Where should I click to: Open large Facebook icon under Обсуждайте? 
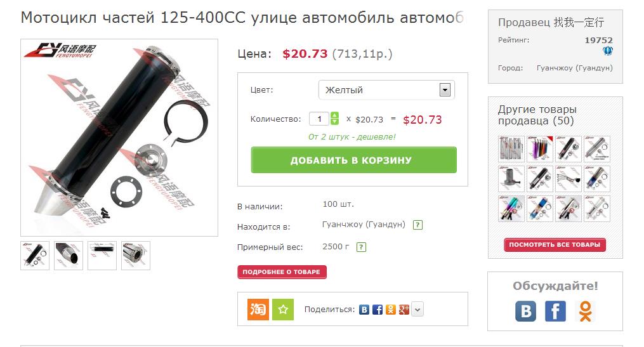[x=555, y=311]
